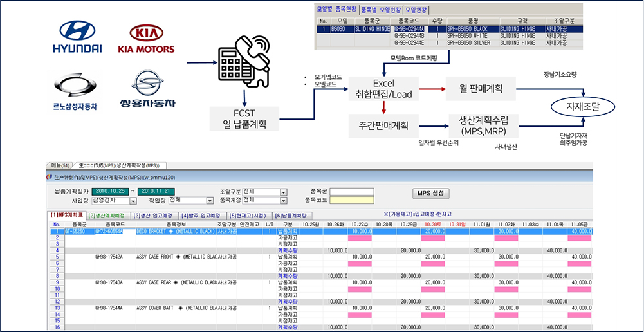The height and width of the screenshot is (332, 644).
Task: Select the [6]납품계획량 tab
Action: click(x=292, y=216)
